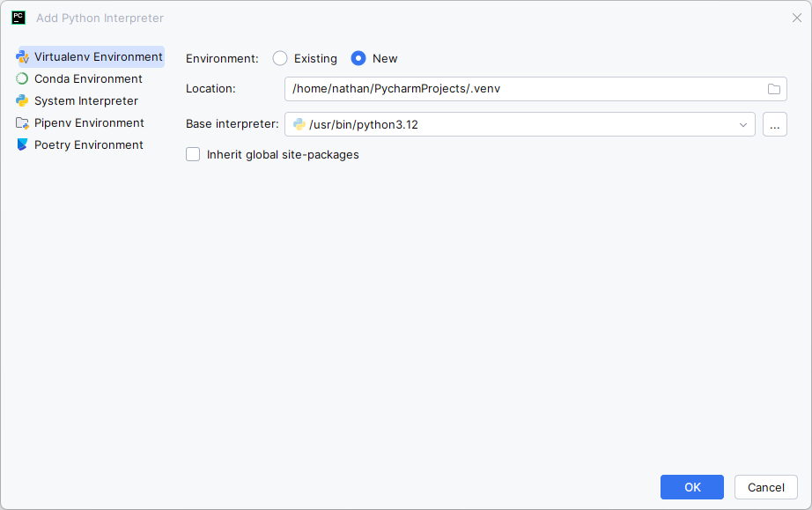Expand the Base interpreter dropdown arrow
812x510 pixels.
pyautogui.click(x=742, y=125)
